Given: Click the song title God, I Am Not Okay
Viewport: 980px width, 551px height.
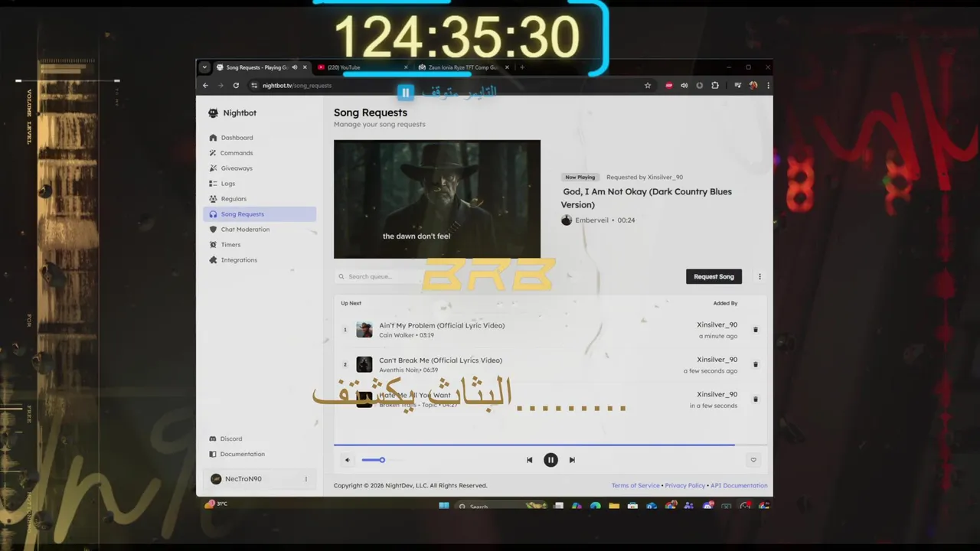Looking at the screenshot, I should (x=646, y=198).
